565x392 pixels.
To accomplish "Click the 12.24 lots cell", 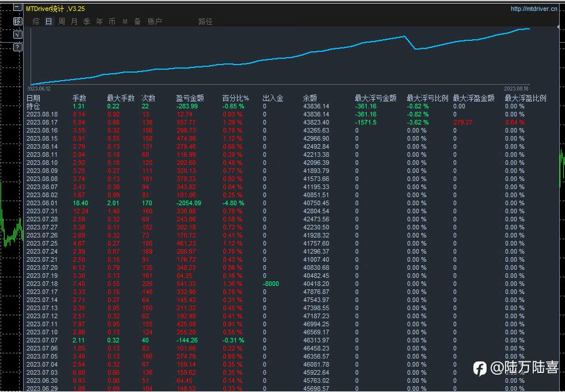I will coord(80,211).
